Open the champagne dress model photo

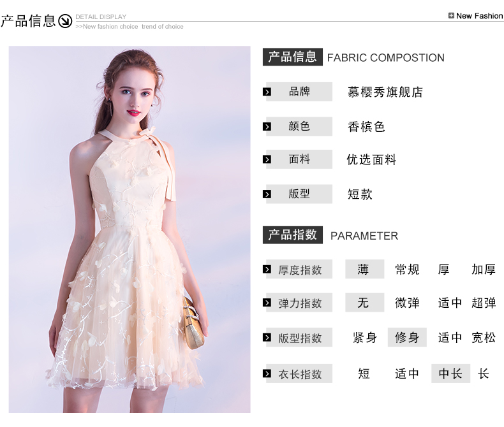(x=130, y=229)
